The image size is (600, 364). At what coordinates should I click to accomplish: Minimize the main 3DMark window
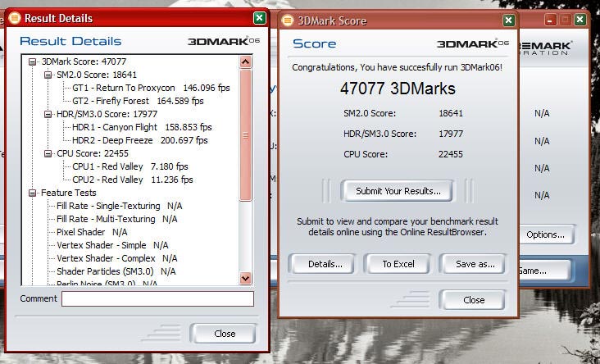click(550, 20)
